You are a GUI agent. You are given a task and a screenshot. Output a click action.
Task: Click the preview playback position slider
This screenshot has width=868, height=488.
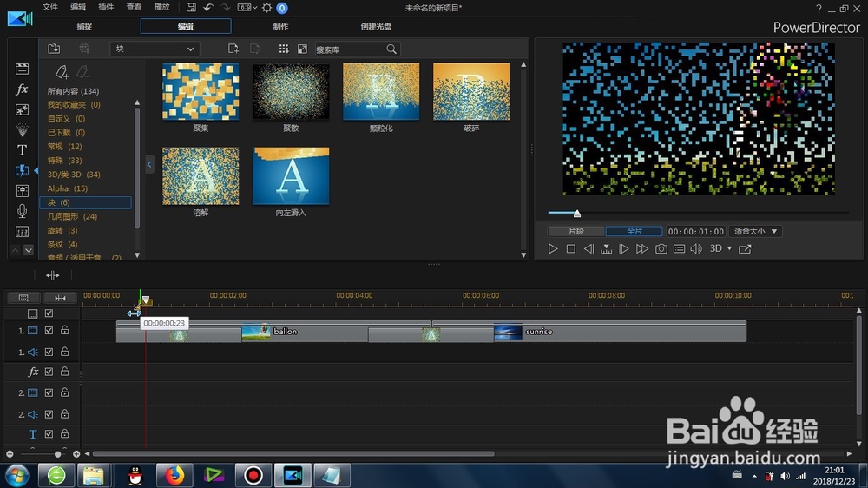click(x=577, y=214)
